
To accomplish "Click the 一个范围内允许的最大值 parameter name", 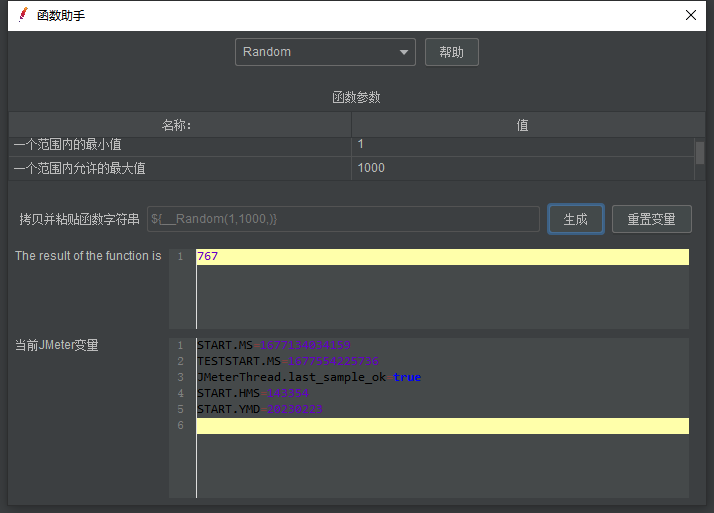I will pos(80,168).
